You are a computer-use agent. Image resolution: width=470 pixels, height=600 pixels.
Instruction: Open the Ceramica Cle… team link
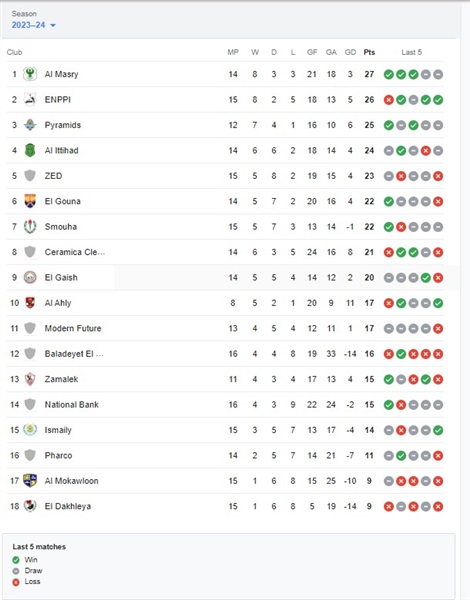pyautogui.click(x=75, y=252)
